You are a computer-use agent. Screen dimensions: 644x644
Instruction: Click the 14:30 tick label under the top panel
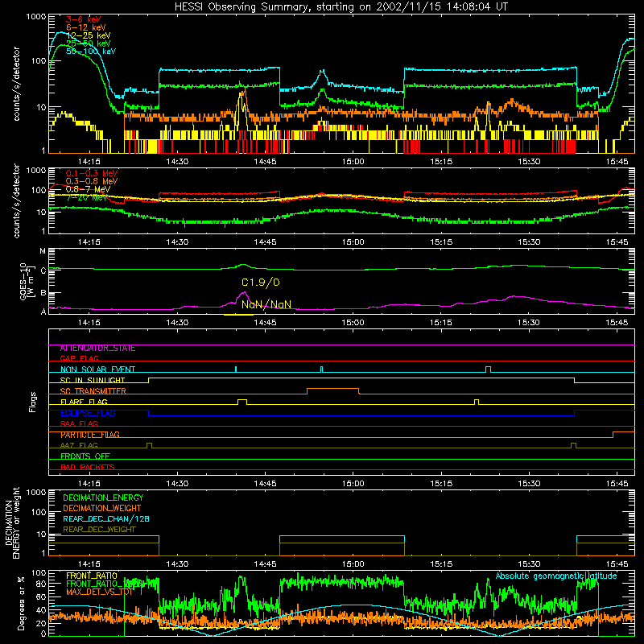177,162
